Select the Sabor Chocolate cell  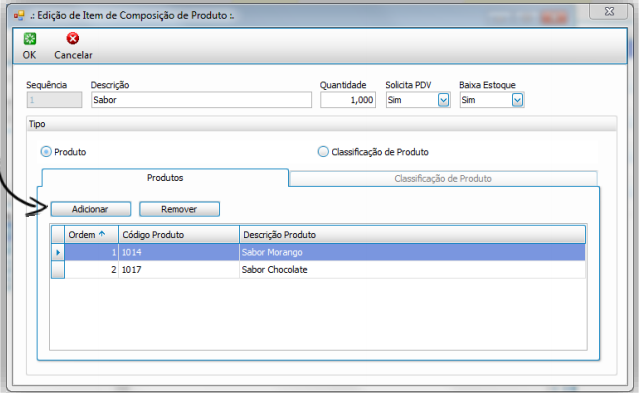click(412, 269)
